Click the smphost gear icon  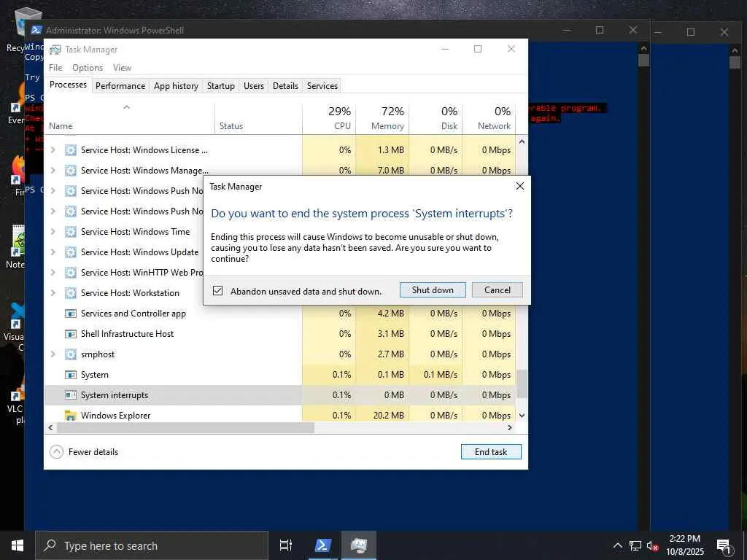tap(71, 354)
